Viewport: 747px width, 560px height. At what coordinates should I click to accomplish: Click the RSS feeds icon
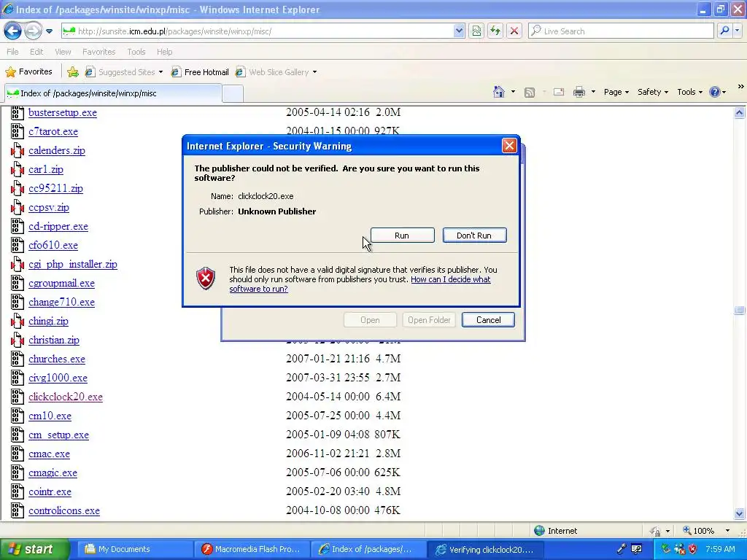click(x=530, y=92)
